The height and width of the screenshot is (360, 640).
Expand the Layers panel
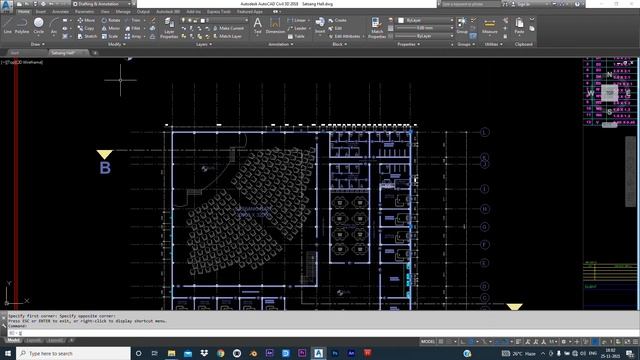tap(204, 44)
